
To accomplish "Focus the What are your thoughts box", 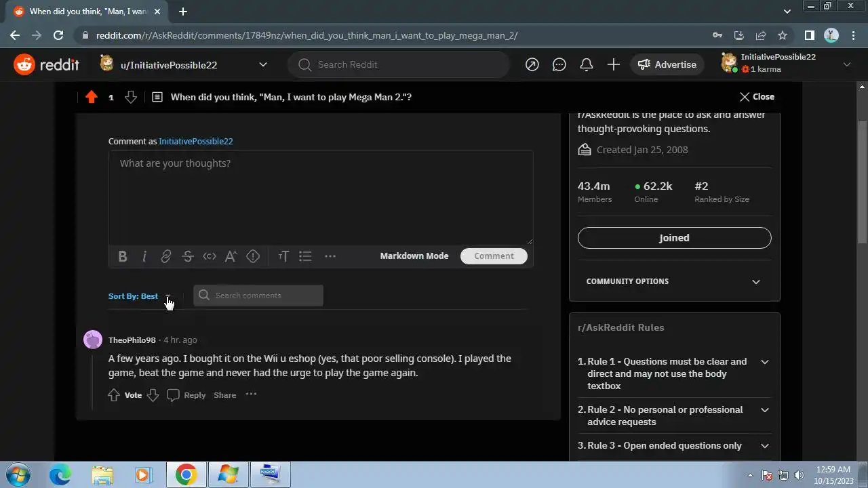I will point(321,197).
